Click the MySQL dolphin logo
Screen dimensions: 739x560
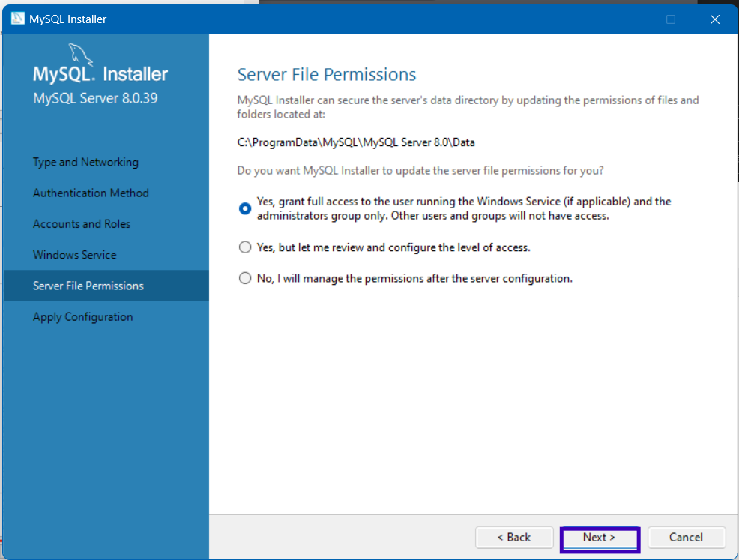tap(81, 54)
